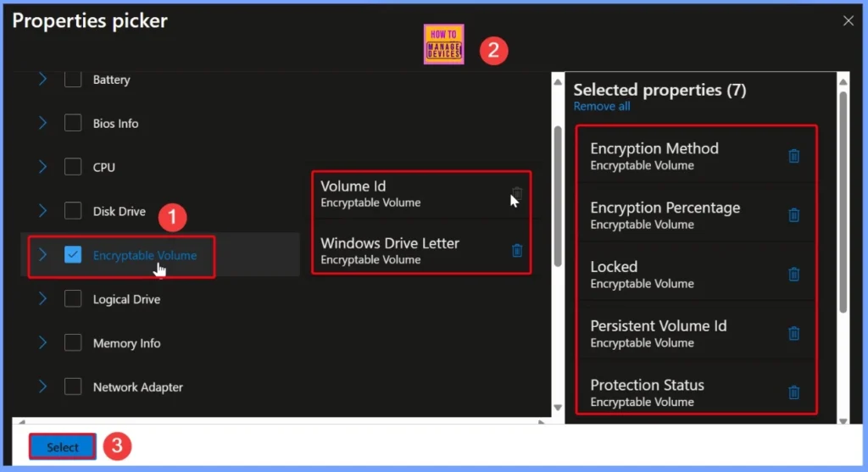Image resolution: width=868 pixels, height=472 pixels.
Task: Select the Memory Info checkbox
Action: coord(73,342)
